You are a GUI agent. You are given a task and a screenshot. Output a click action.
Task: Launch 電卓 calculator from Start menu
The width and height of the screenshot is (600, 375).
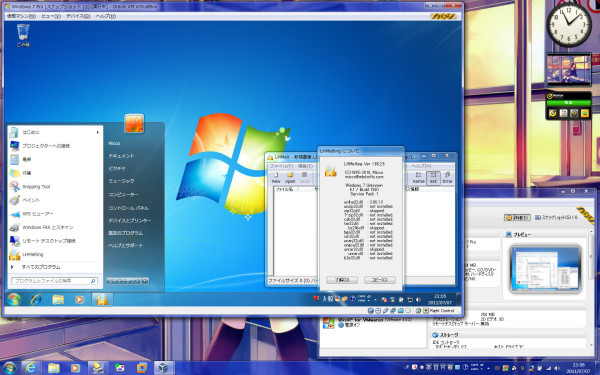click(x=55, y=159)
